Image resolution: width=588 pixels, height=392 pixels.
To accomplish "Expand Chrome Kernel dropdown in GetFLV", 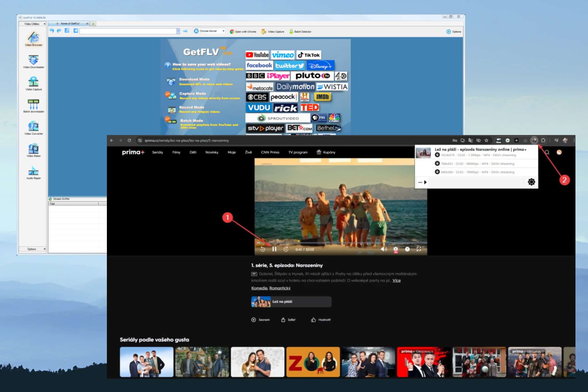I will pyautogui.click(x=224, y=31).
